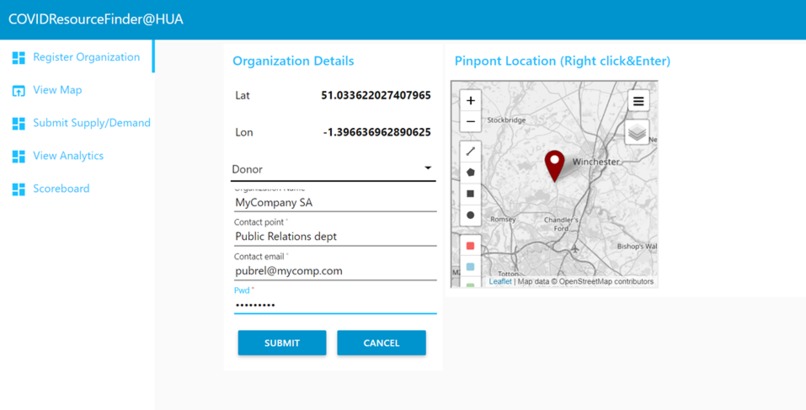Image resolution: width=806 pixels, height=410 pixels.
Task: Submit the organization registration form
Action: pos(282,343)
